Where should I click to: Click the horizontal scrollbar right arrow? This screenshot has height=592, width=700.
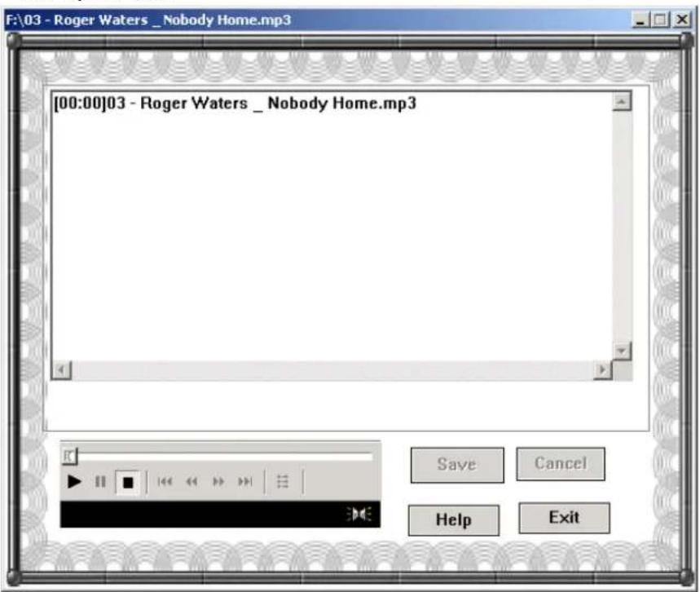pos(603,370)
